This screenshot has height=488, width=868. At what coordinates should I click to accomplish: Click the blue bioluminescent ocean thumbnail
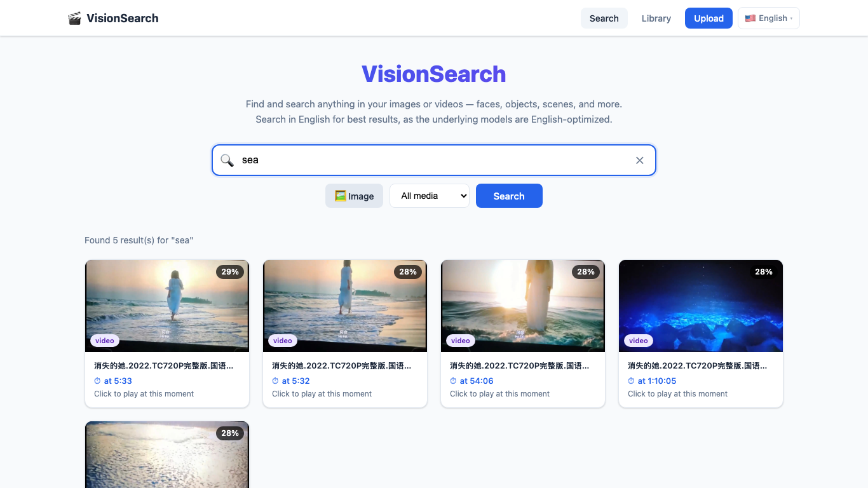click(x=700, y=306)
